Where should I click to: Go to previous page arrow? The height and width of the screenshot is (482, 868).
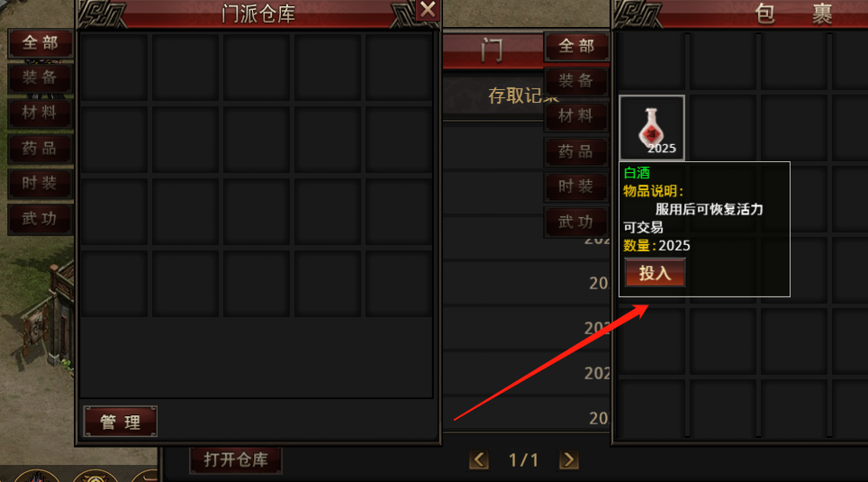pyautogui.click(x=479, y=459)
